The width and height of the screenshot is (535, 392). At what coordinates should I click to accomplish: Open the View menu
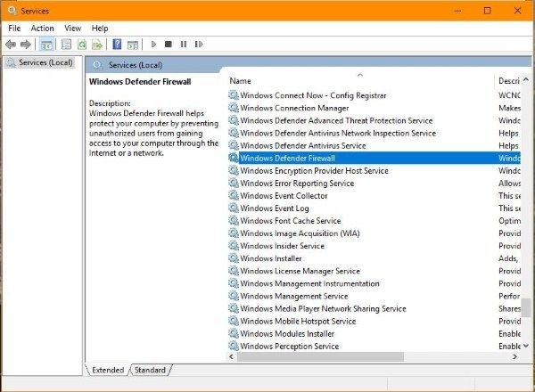pos(72,29)
